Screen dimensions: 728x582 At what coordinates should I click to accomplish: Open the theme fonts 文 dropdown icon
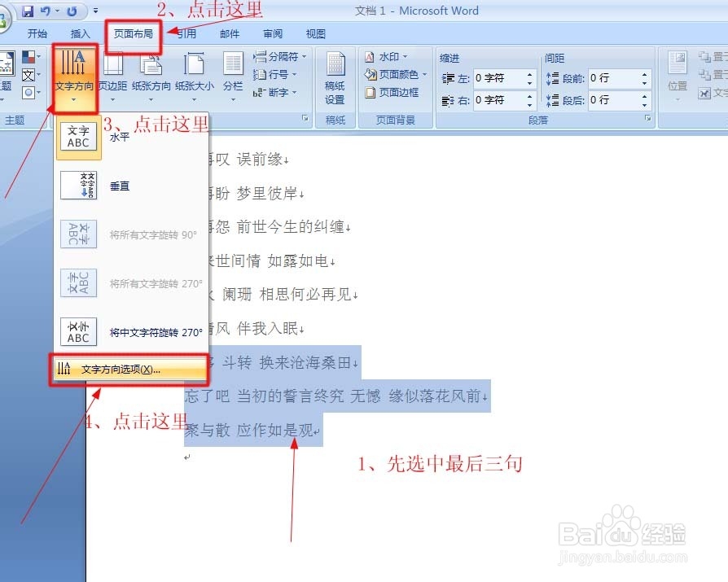(x=31, y=75)
